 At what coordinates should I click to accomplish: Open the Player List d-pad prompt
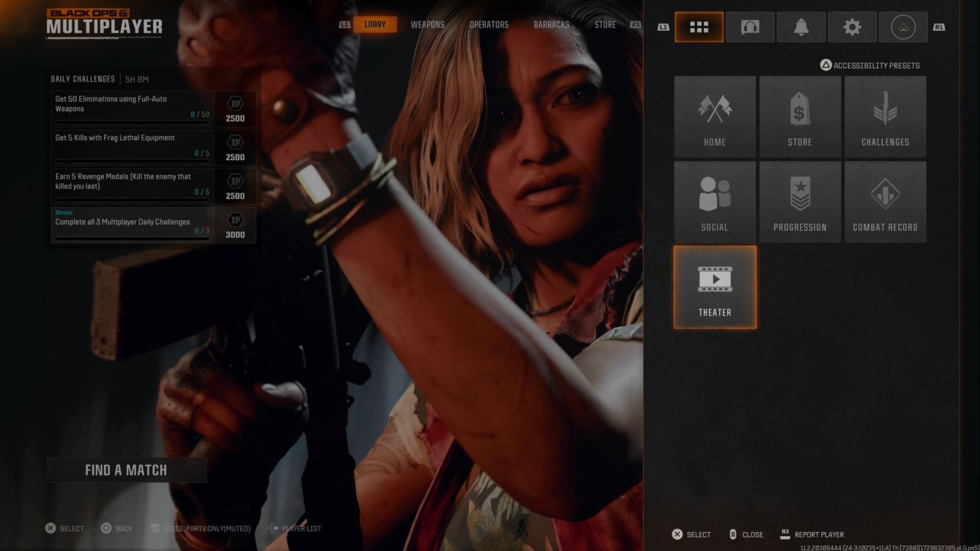(294, 528)
